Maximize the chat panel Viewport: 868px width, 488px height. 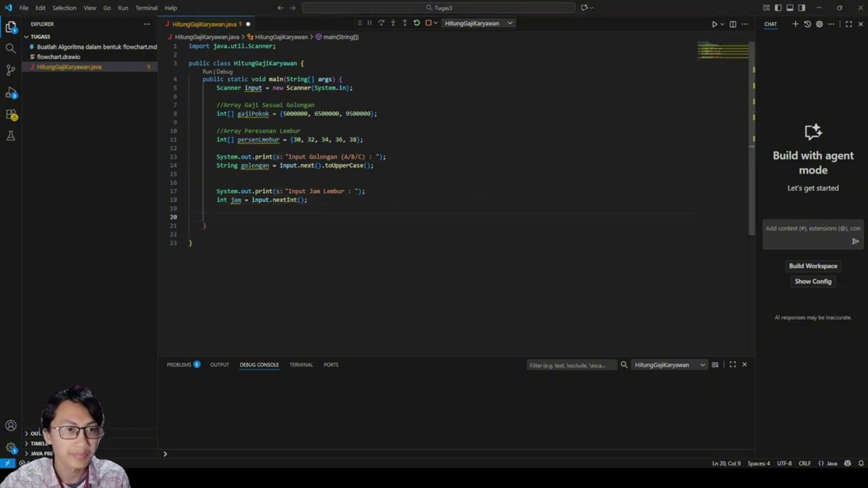[x=848, y=24]
